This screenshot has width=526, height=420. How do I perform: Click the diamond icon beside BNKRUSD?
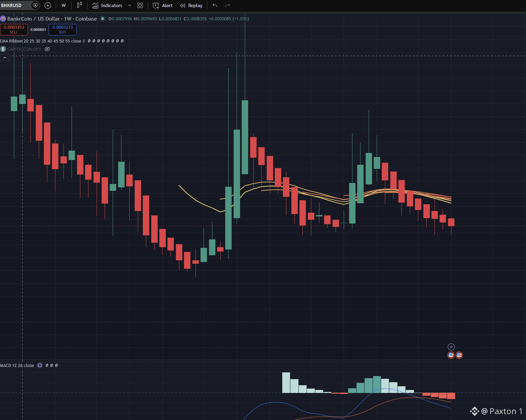[35, 5]
